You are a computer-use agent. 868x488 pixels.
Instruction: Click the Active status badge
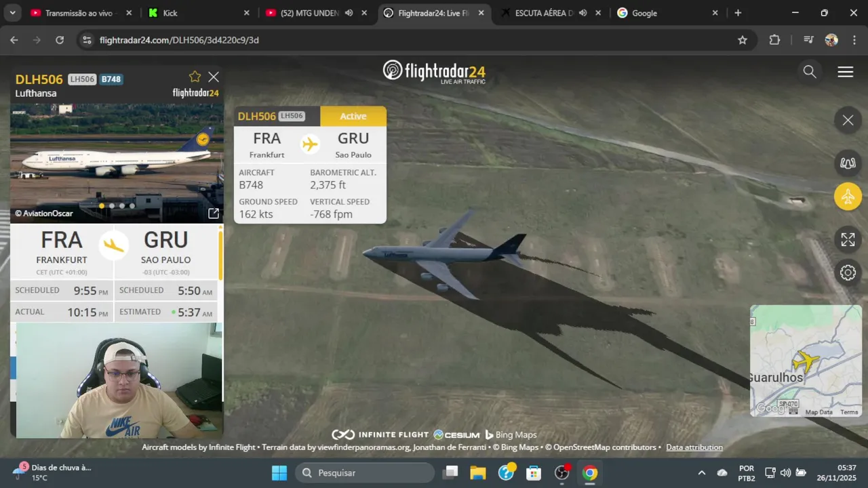(353, 116)
